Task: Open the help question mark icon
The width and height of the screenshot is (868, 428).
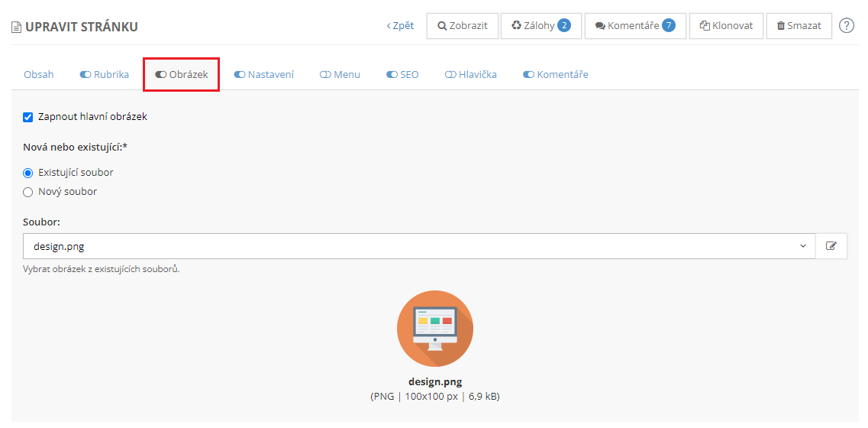Action: click(x=846, y=25)
